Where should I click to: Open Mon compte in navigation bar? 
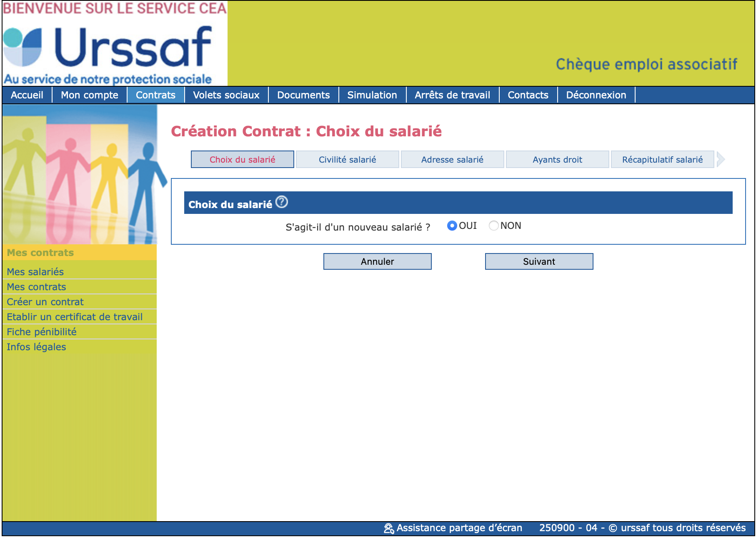point(89,95)
